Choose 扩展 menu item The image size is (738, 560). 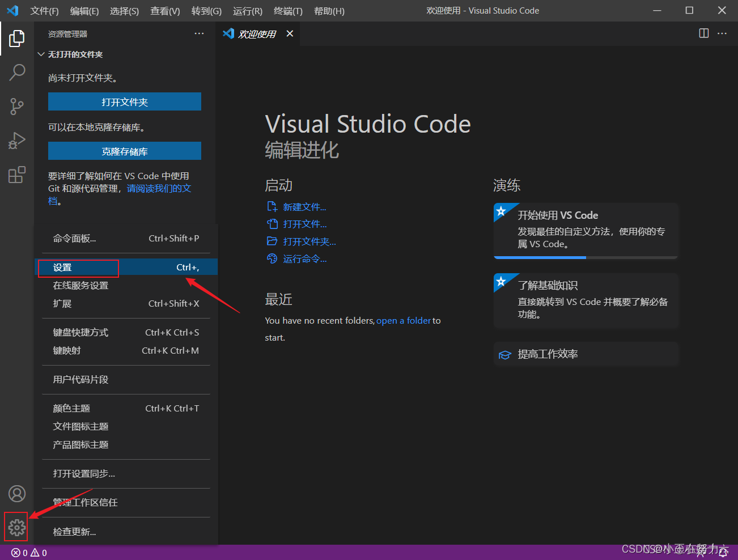(x=126, y=304)
